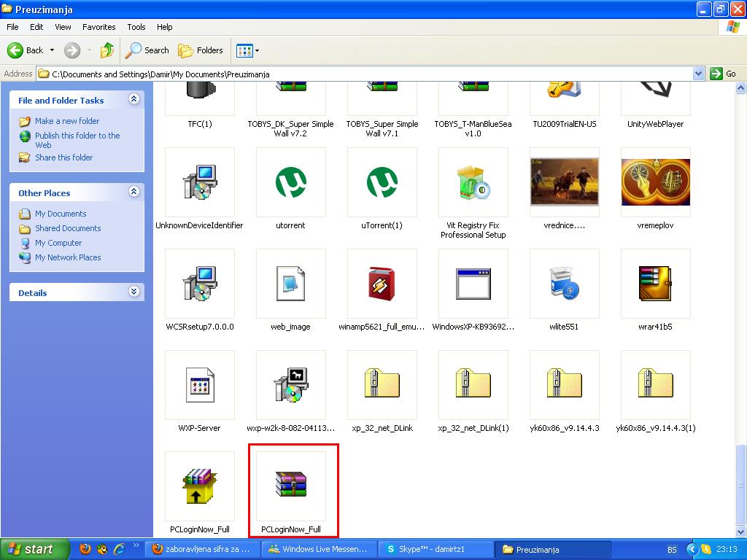Viewport: 747px width, 560px height.
Task: Select TOBYS_T-ManBlueSea v1.0 label
Action: tap(473, 128)
